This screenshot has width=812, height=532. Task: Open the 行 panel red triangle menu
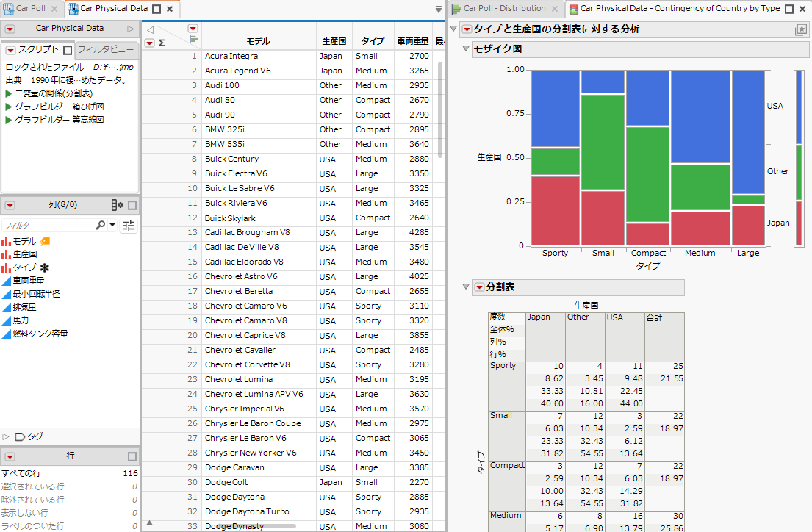coord(10,456)
